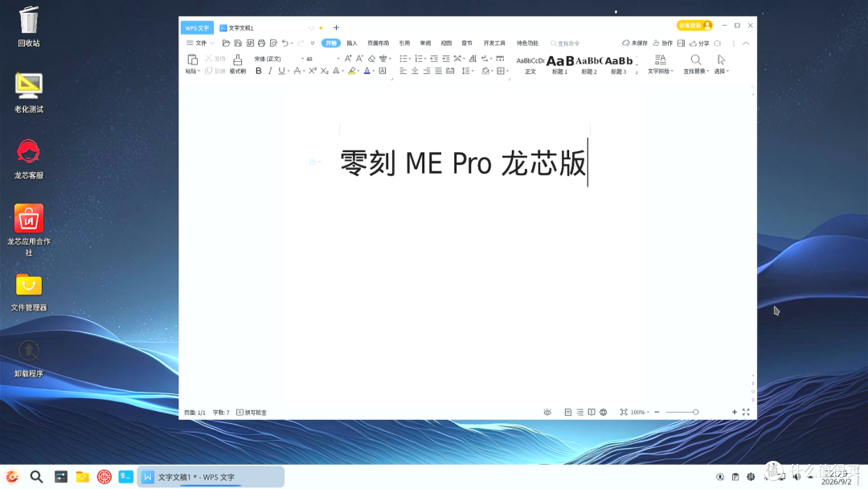Click the Collaborate (协作) button
The image size is (868, 489).
(x=662, y=43)
